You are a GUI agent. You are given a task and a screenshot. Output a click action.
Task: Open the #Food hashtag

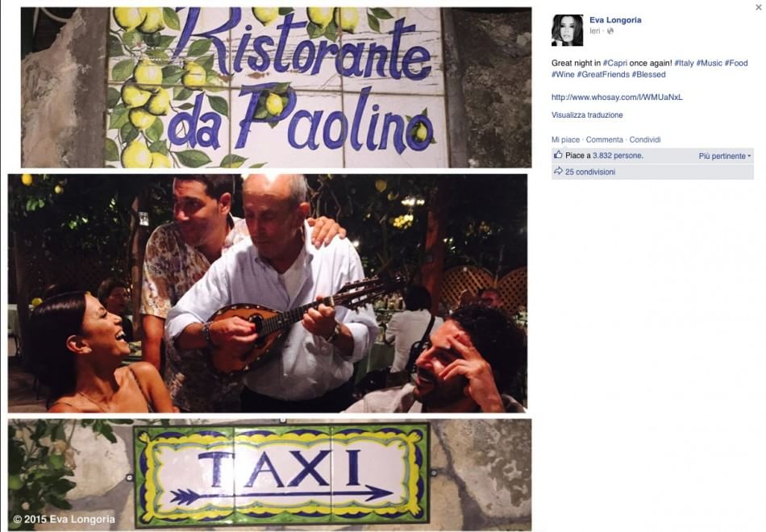click(735, 63)
